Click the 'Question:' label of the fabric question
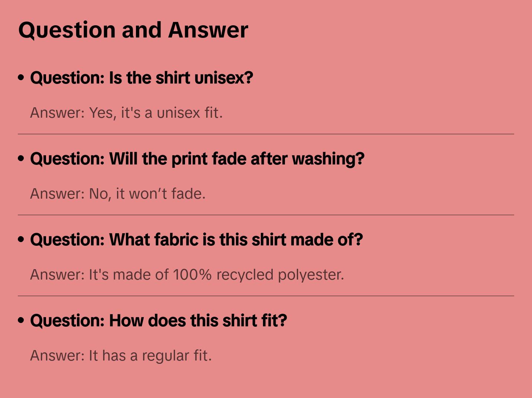The width and height of the screenshot is (532, 398). pyautogui.click(x=67, y=240)
